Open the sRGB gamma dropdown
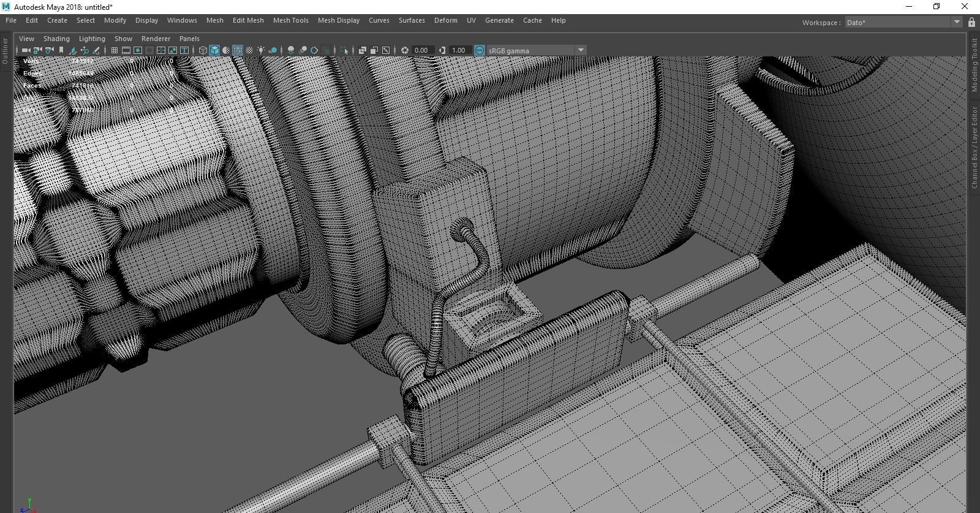Image resolution: width=980 pixels, height=513 pixels. pos(537,50)
